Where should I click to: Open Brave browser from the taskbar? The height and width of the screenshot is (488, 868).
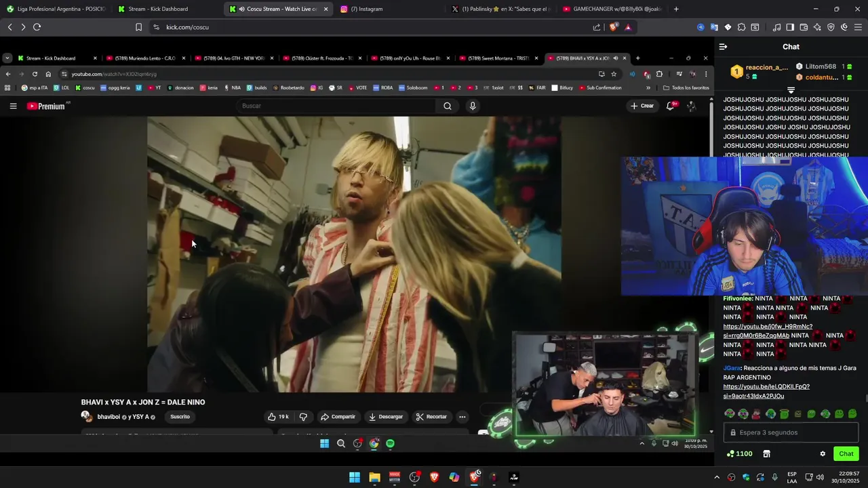tap(434, 477)
